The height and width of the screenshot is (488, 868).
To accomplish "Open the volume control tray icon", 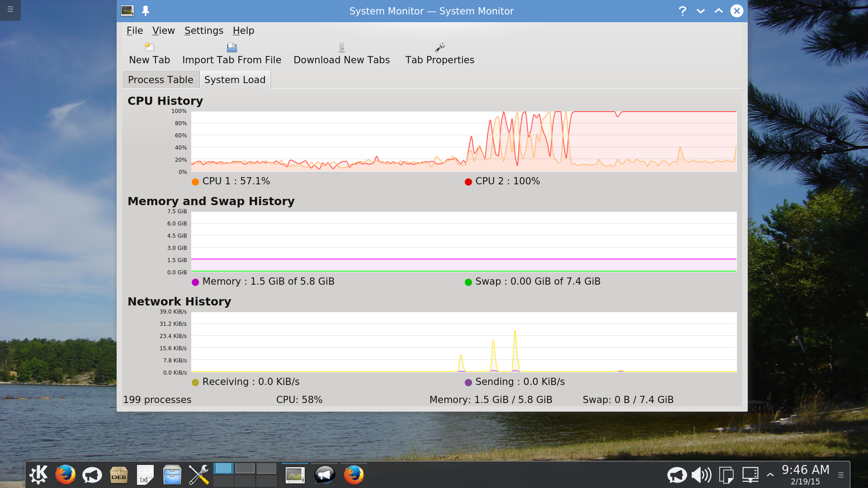I will (702, 475).
